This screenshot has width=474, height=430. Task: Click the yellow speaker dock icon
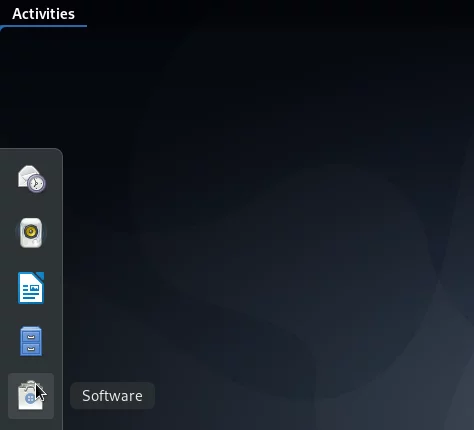(x=31, y=233)
